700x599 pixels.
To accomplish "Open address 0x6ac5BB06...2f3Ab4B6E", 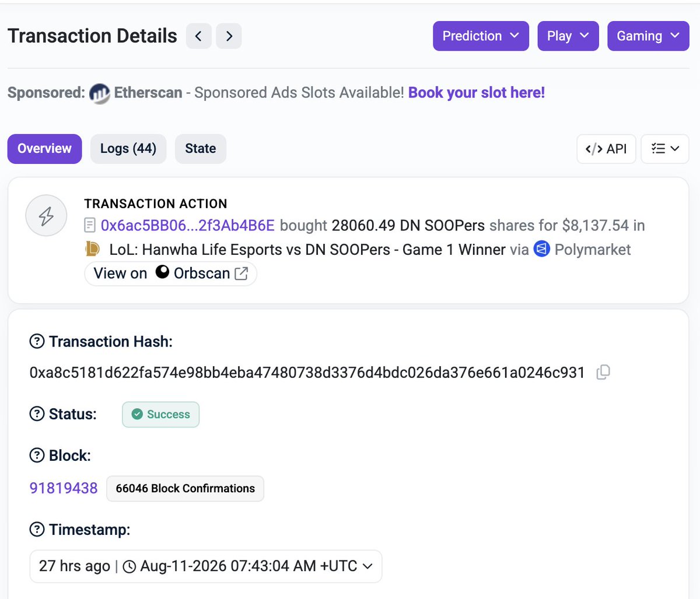I will 187,225.
